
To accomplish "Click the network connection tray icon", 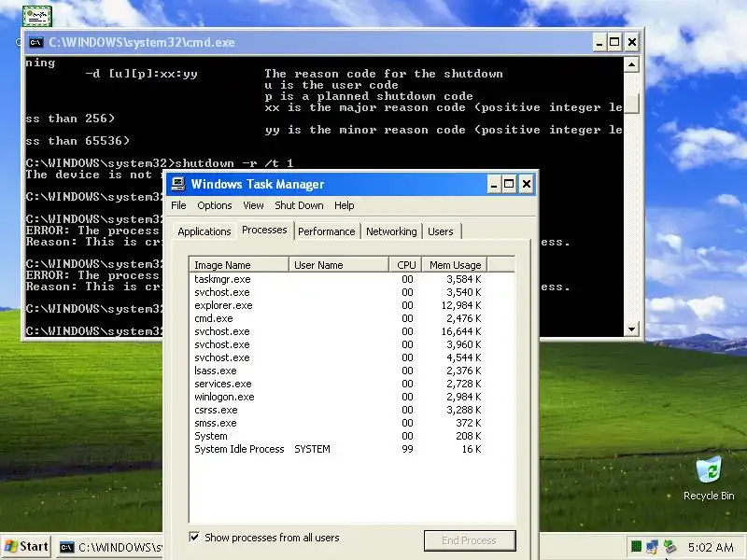I will click(x=653, y=547).
